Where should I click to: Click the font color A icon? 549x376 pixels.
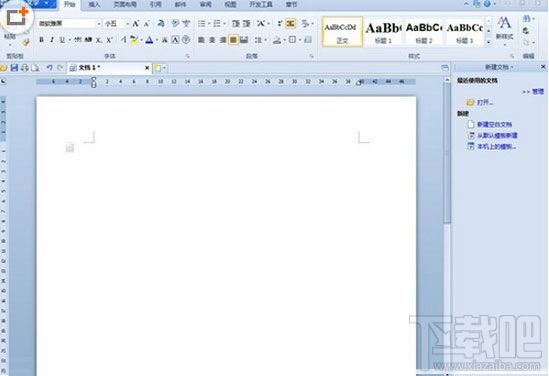coord(149,40)
